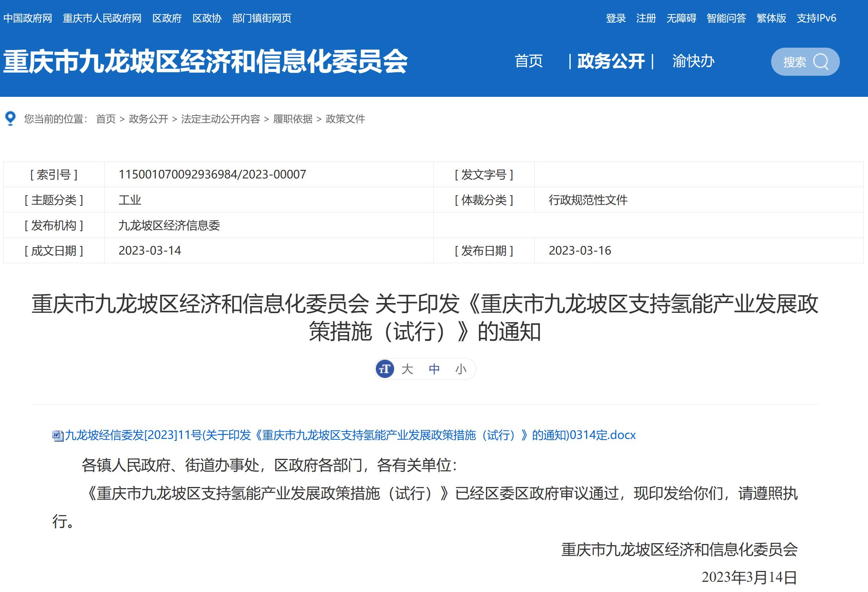Click the 搜索 search field

click(x=805, y=62)
